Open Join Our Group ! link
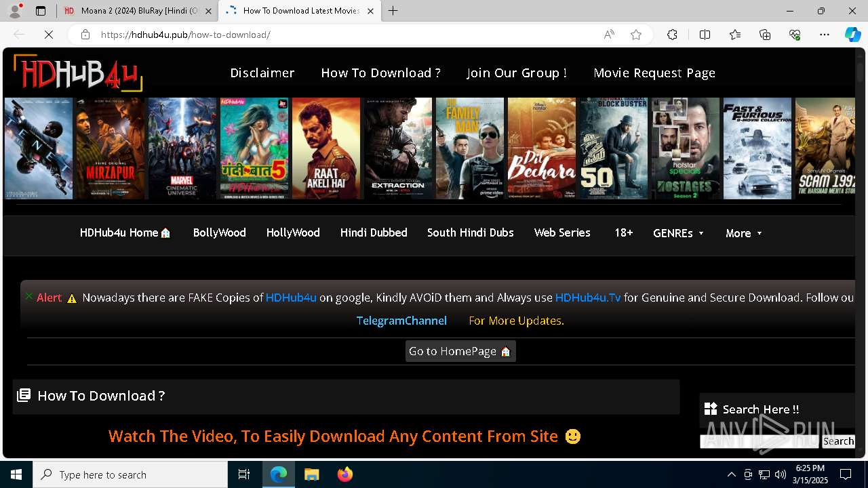Image resolution: width=868 pixels, height=488 pixels. point(517,73)
